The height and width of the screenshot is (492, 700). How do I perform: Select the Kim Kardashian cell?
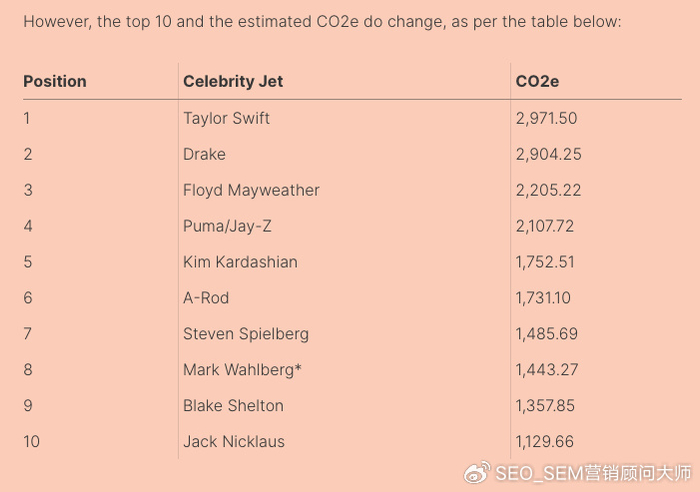(240, 262)
